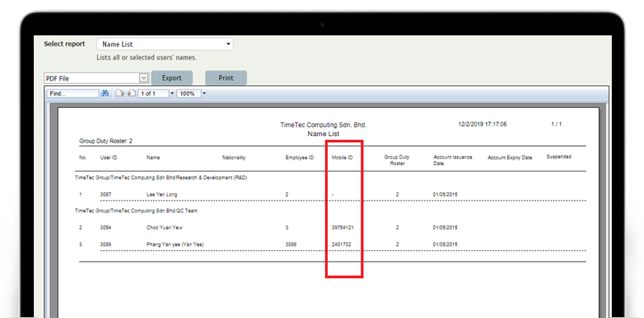This screenshot has height=318, width=644.
Task: Click user ID 3054
Action: 105,228
